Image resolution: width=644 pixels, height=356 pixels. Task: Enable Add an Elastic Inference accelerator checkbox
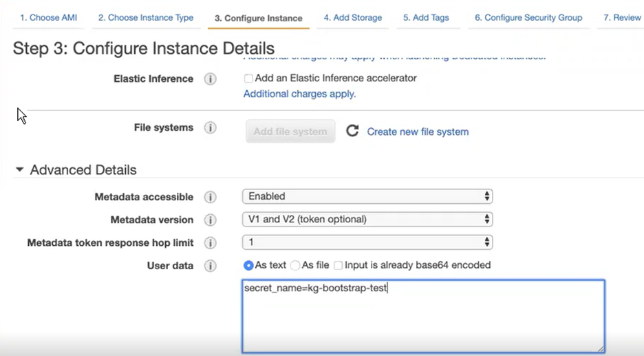pyautogui.click(x=248, y=78)
